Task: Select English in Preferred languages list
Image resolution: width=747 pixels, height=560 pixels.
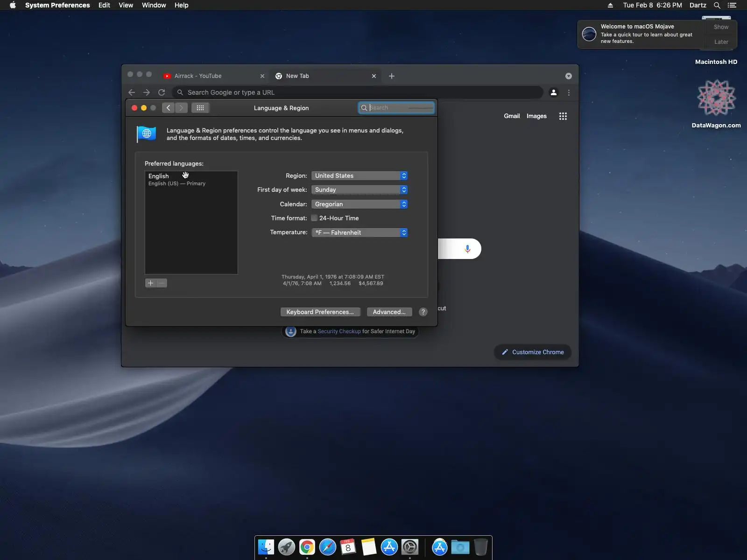Action: (x=191, y=179)
